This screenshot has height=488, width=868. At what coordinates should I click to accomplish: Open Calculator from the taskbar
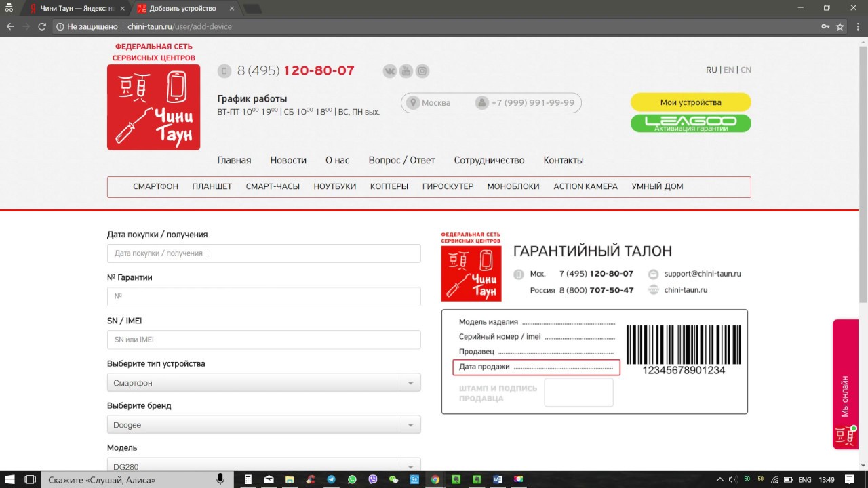tap(248, 479)
